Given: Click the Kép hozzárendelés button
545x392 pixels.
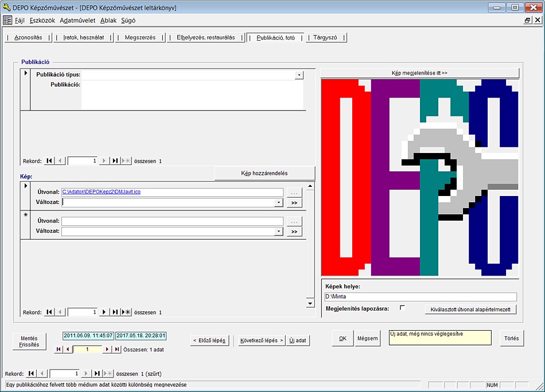Looking at the screenshot, I should pyautogui.click(x=264, y=173).
